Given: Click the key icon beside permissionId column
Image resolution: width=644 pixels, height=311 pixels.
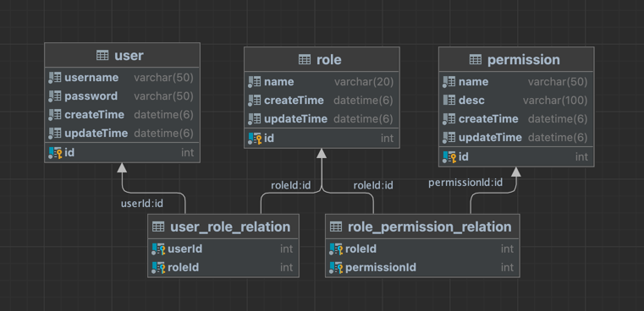Looking at the screenshot, I should tap(336, 268).
